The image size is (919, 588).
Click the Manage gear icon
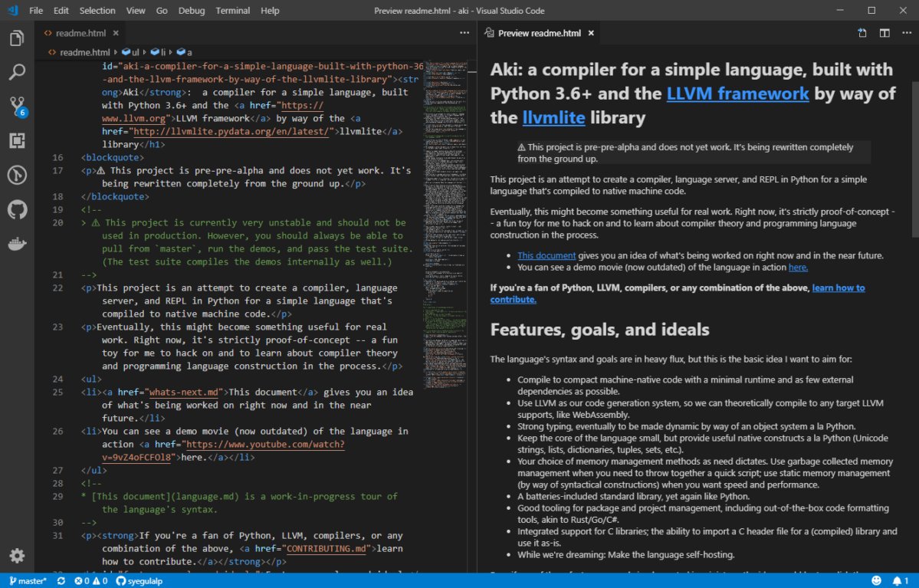17,556
